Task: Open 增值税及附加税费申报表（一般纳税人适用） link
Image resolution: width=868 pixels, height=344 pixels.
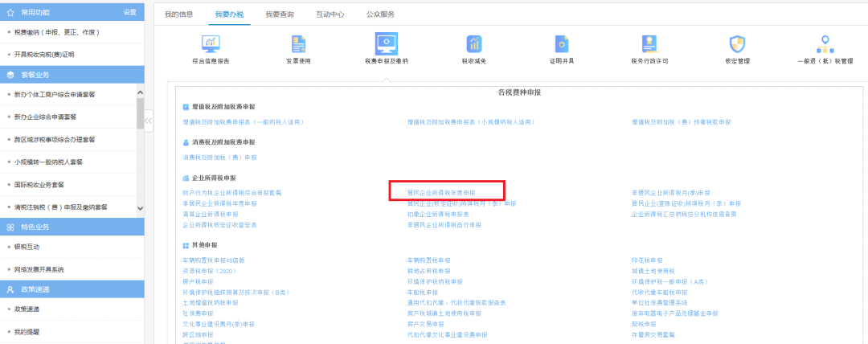Action: 243,121
